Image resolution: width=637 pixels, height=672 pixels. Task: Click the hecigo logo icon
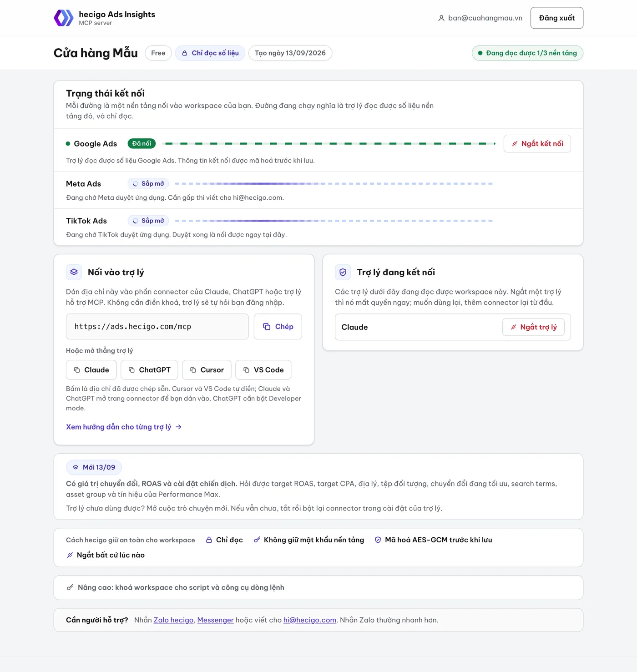coord(64,18)
